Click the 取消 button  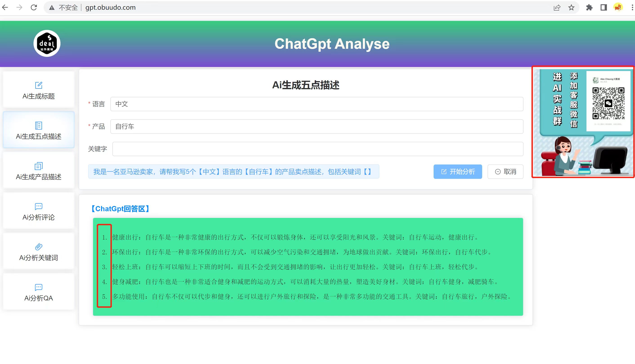(506, 172)
